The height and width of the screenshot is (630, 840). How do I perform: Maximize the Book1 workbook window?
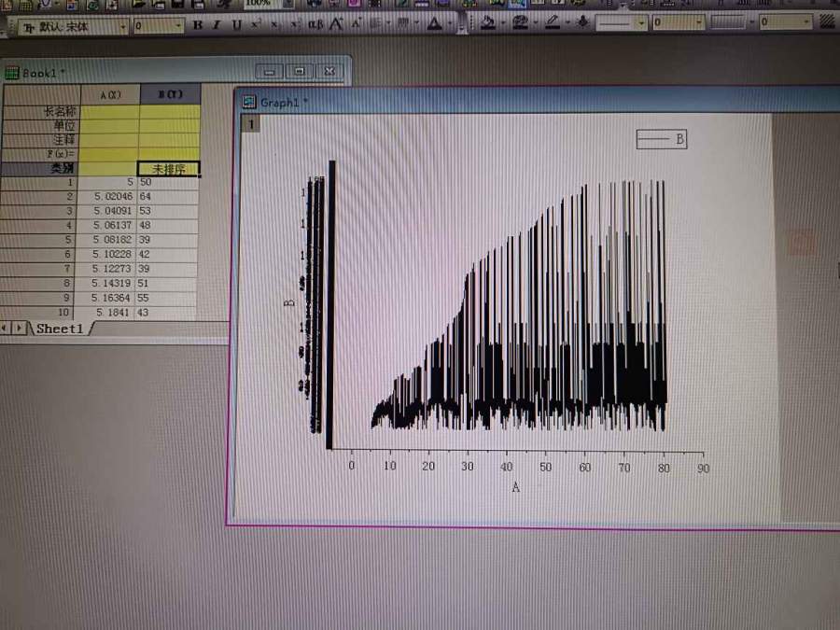299,71
